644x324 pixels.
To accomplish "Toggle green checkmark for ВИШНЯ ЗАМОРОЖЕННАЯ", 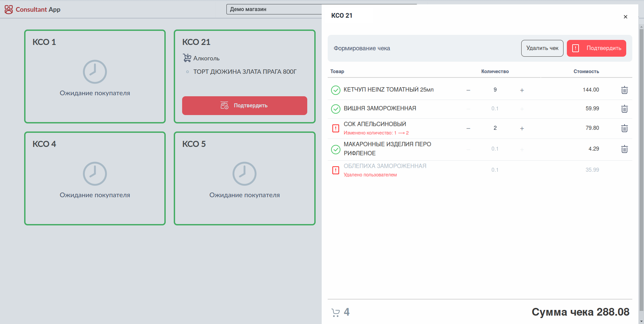I will pyautogui.click(x=335, y=109).
